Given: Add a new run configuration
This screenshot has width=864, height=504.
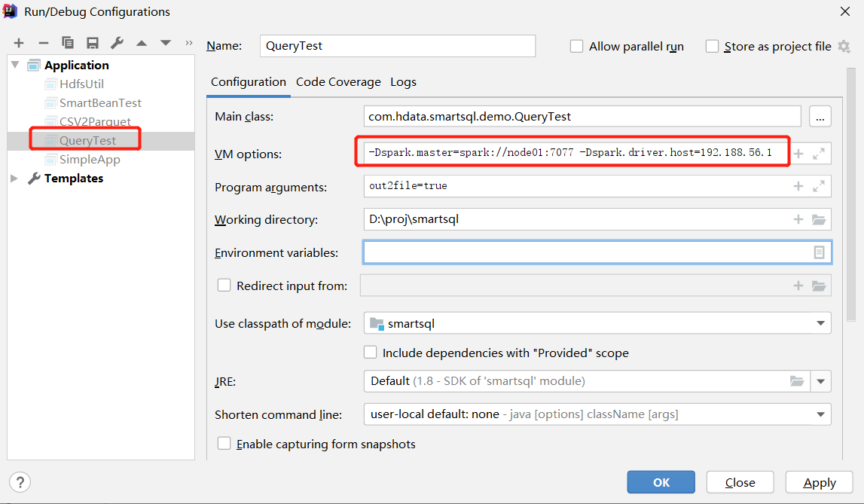Looking at the screenshot, I should [x=19, y=44].
